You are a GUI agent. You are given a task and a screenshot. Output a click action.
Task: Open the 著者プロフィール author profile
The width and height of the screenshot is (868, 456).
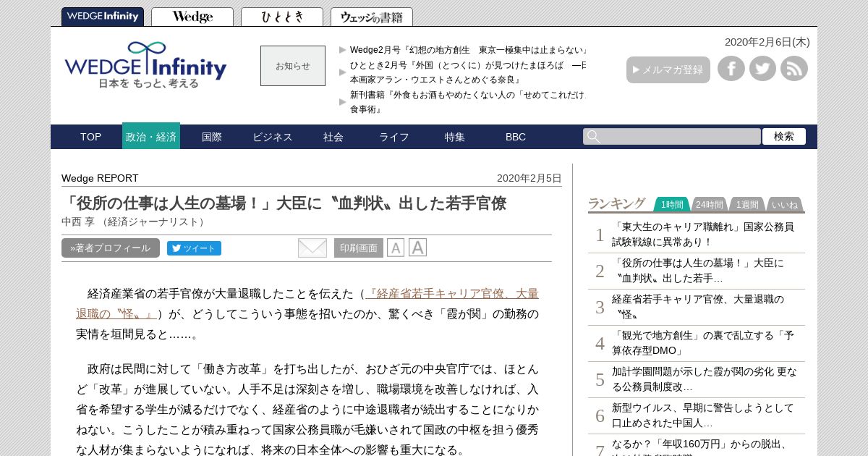pos(111,248)
